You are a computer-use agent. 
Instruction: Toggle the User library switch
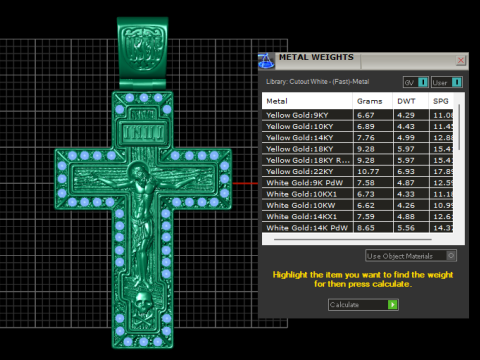pos(447,82)
